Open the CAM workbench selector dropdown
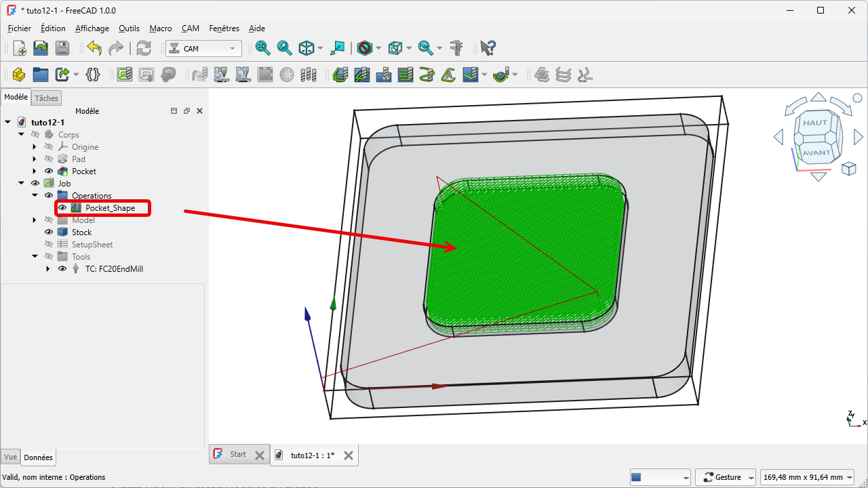This screenshot has width=868, height=488. tap(203, 49)
